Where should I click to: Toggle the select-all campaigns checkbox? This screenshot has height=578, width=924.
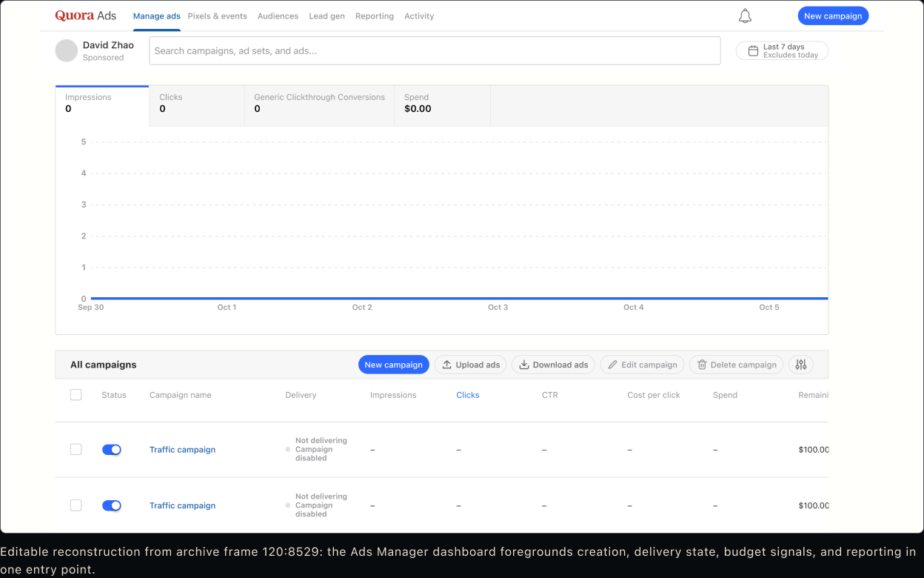click(76, 395)
